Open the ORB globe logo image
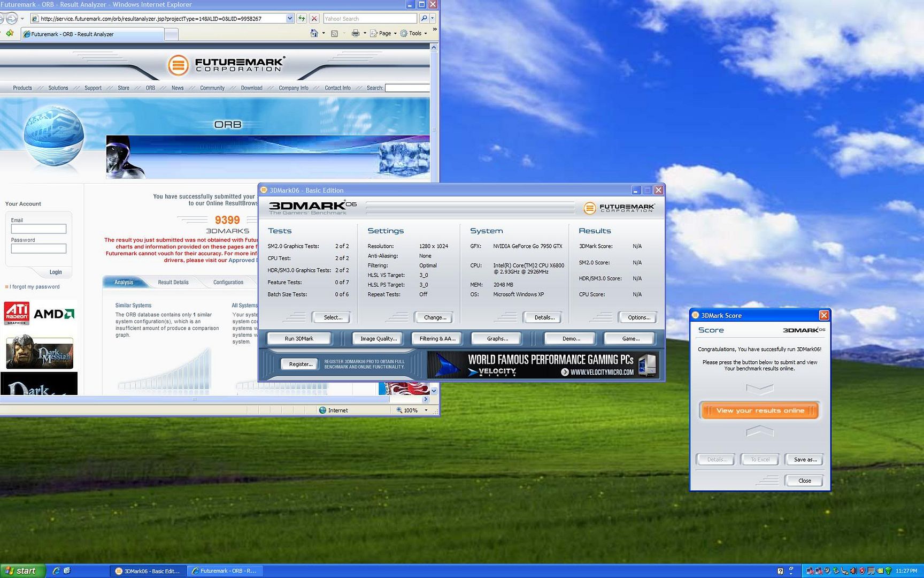This screenshot has width=924, height=578. (53, 136)
